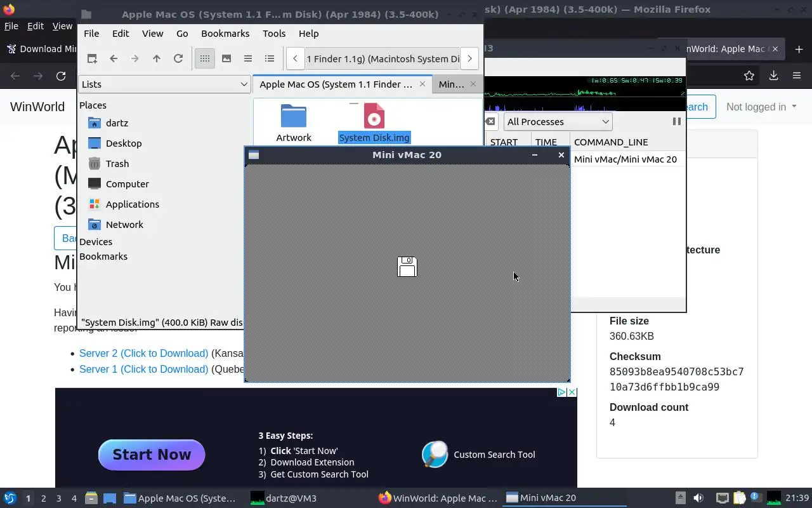Open the system start menu icon
The image size is (812, 508).
point(10,498)
